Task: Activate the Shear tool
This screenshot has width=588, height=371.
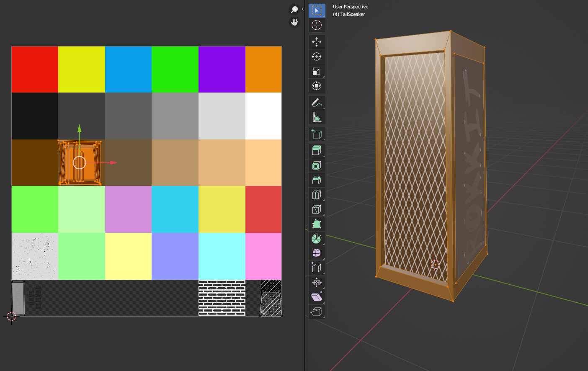Action: click(x=317, y=297)
